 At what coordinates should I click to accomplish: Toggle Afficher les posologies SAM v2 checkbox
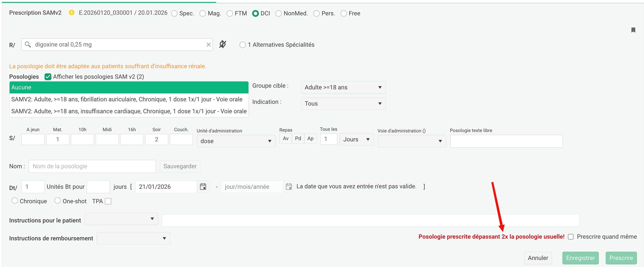click(48, 77)
